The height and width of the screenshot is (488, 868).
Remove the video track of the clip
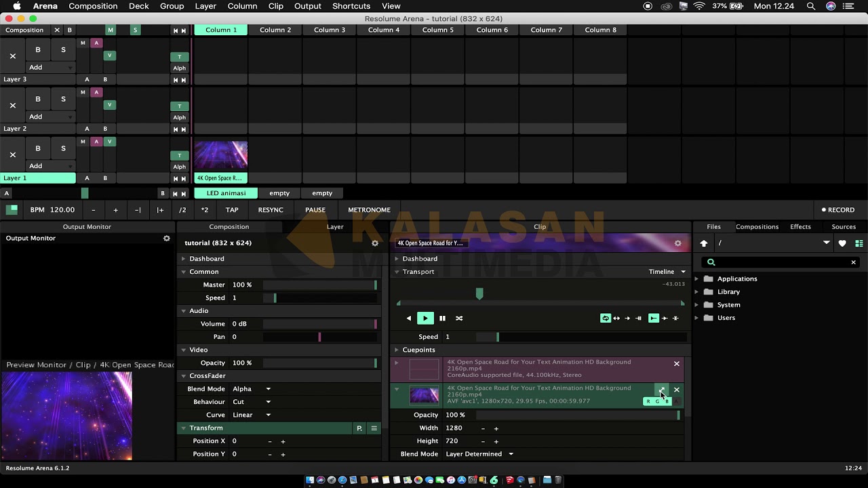[676, 390]
